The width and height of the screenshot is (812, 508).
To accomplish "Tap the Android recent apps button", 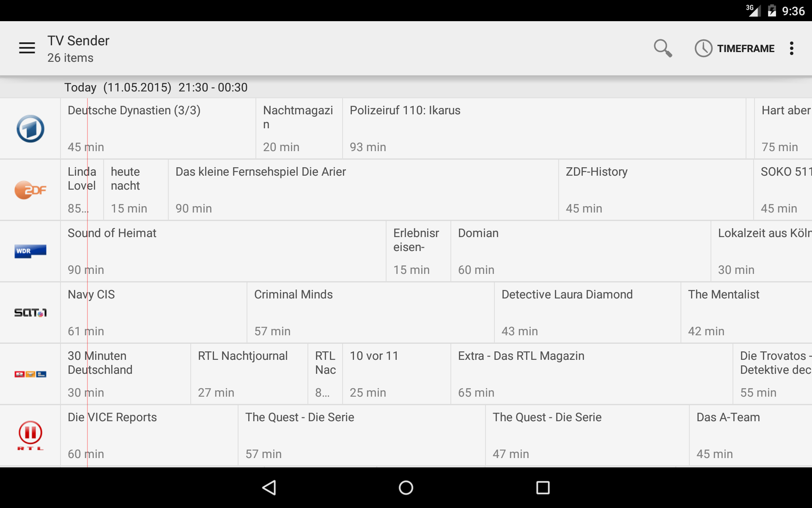I will [543, 488].
